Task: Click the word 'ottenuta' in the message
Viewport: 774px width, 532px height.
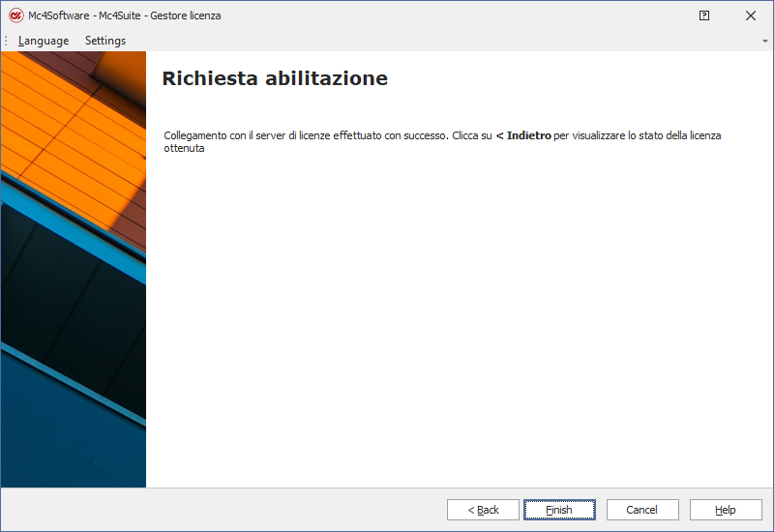Action: 184,149
